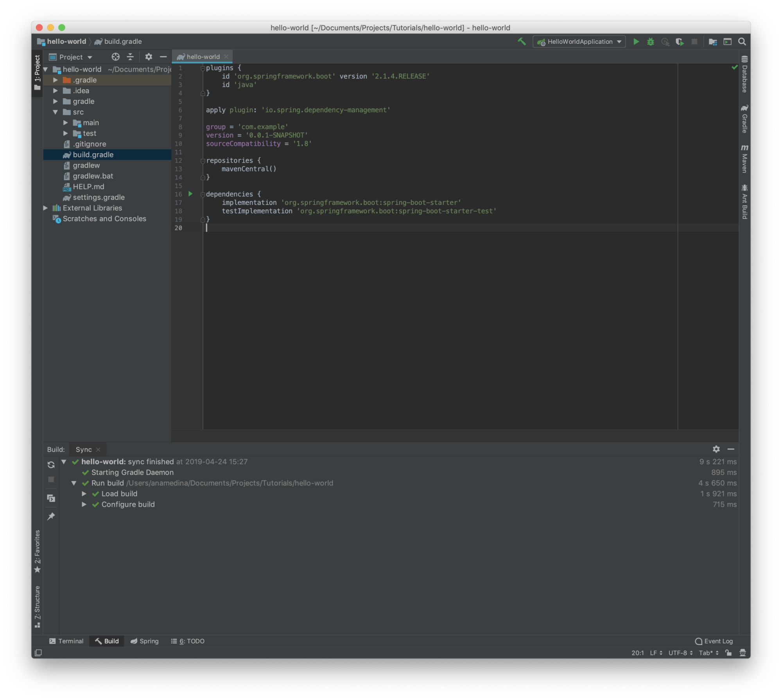Screen dimensions: 782x700
Task: Expand External Libraries node
Action: click(x=45, y=208)
